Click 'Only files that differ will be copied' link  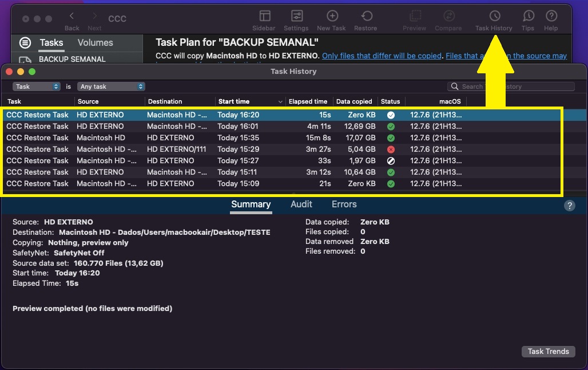(382, 56)
